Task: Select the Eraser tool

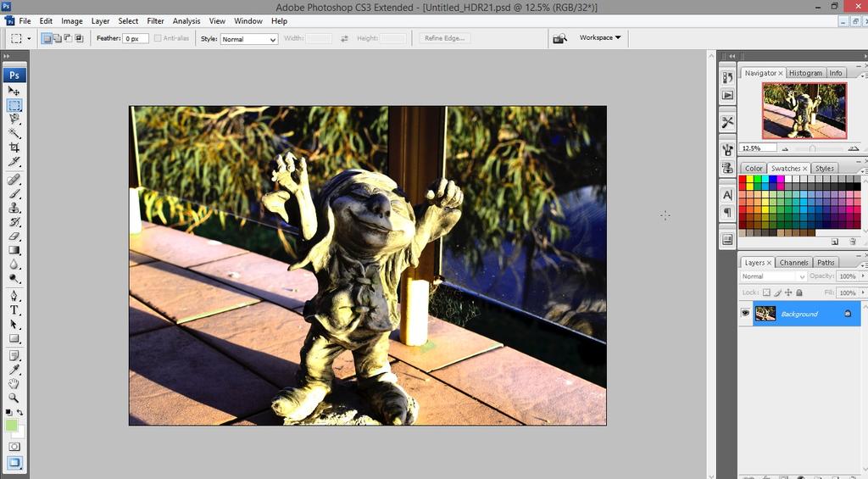Action: point(14,237)
